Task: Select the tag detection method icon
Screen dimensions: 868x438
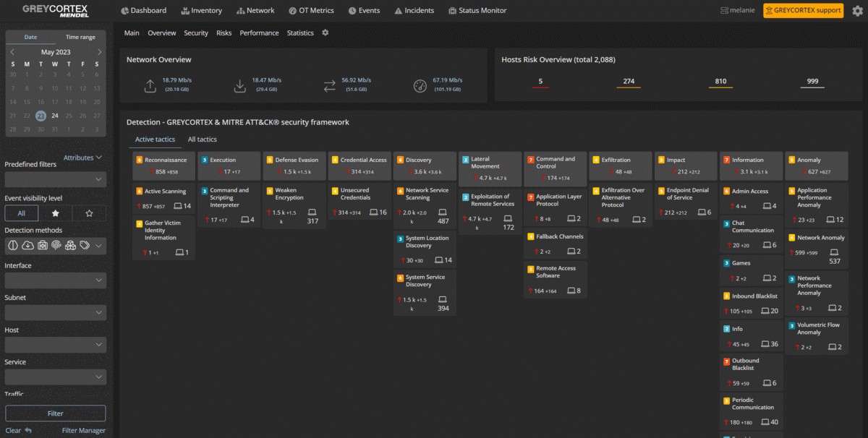Action: coord(85,246)
